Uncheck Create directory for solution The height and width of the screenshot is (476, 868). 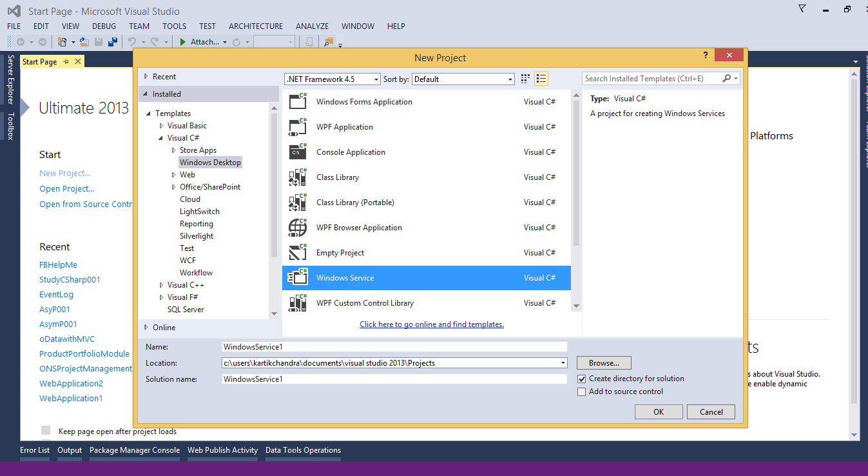pos(582,379)
